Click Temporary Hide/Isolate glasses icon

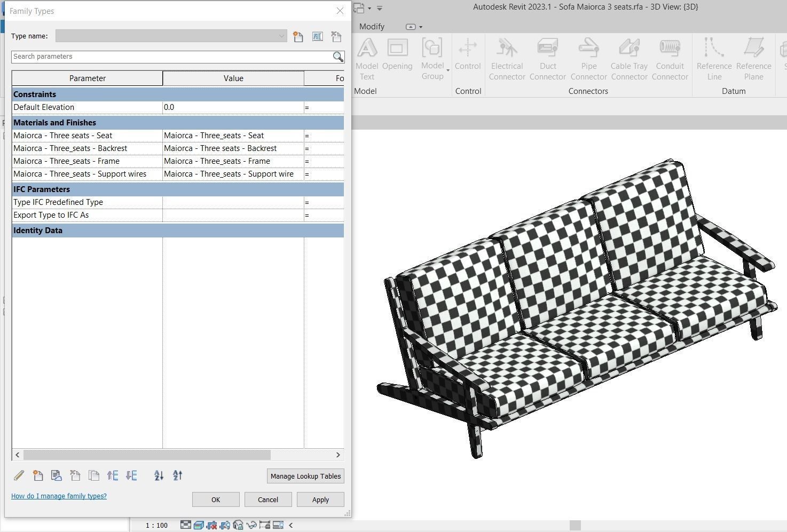click(251, 525)
